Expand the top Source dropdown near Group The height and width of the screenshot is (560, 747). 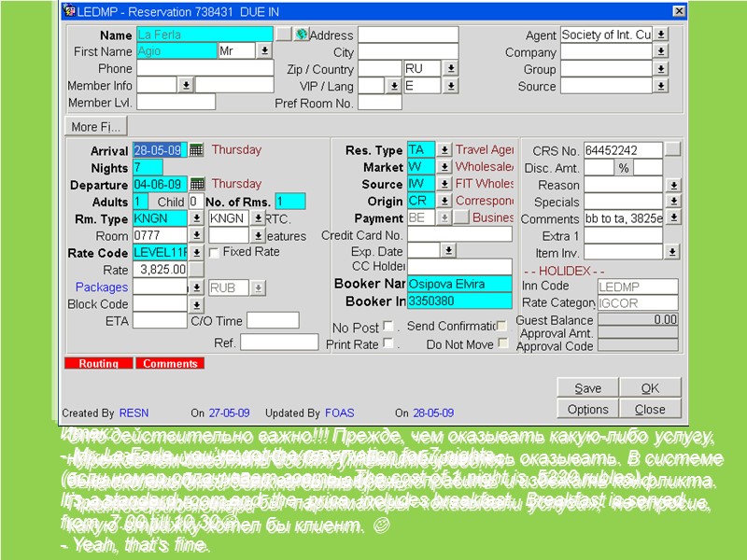click(661, 86)
